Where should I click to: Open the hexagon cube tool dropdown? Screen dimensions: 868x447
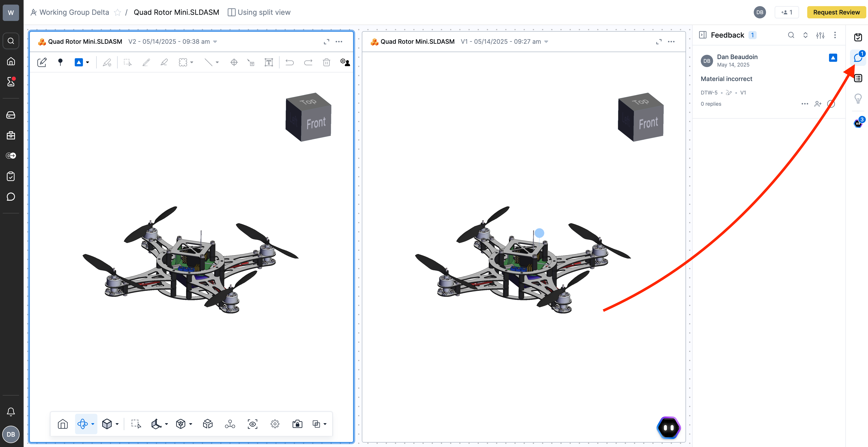(x=191, y=424)
